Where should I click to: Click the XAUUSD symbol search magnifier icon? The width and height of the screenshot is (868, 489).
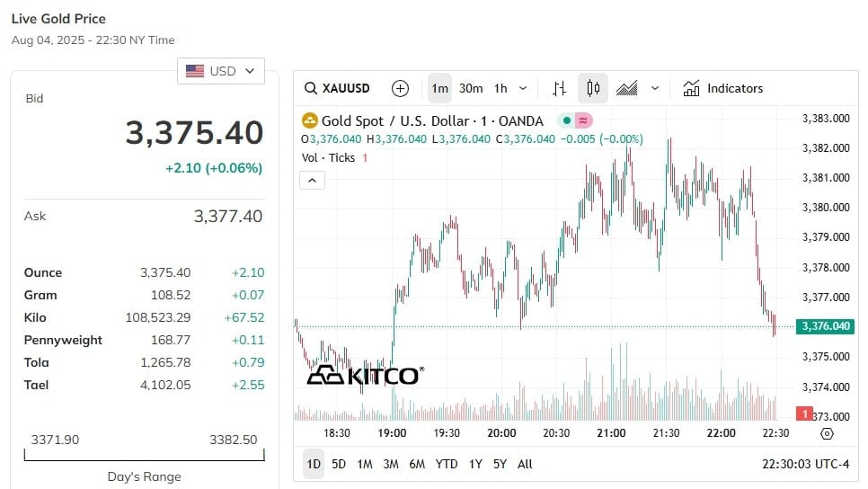coord(311,89)
